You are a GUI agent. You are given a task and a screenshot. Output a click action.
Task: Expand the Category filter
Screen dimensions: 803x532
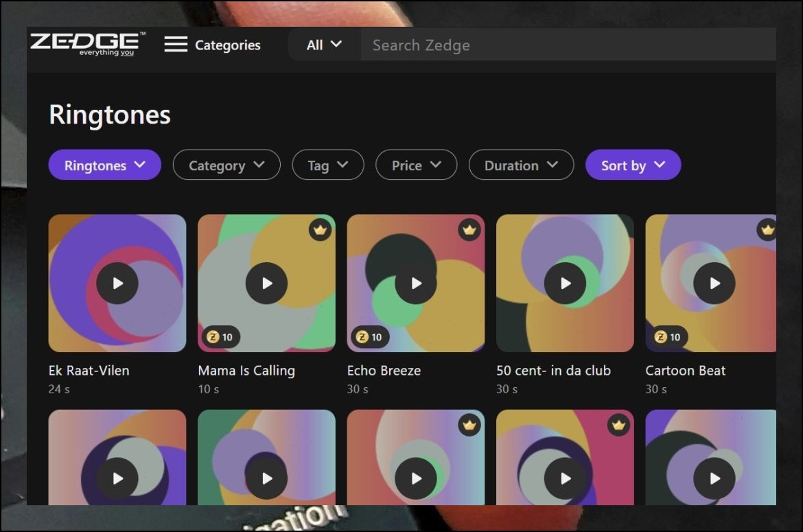pos(226,165)
